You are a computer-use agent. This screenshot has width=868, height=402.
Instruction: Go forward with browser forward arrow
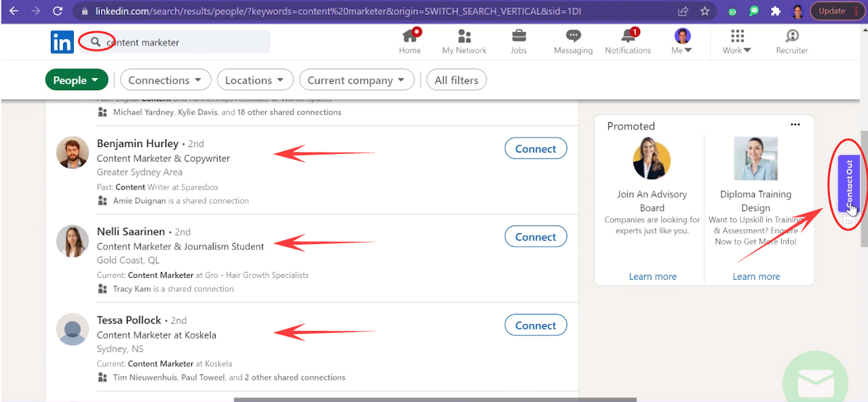36,11
